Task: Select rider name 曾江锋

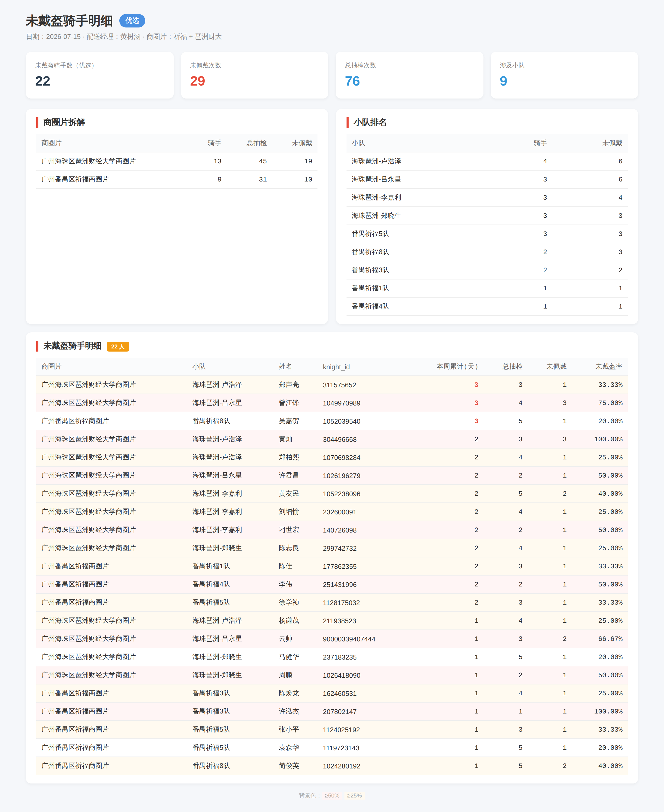Action: pyautogui.click(x=289, y=403)
